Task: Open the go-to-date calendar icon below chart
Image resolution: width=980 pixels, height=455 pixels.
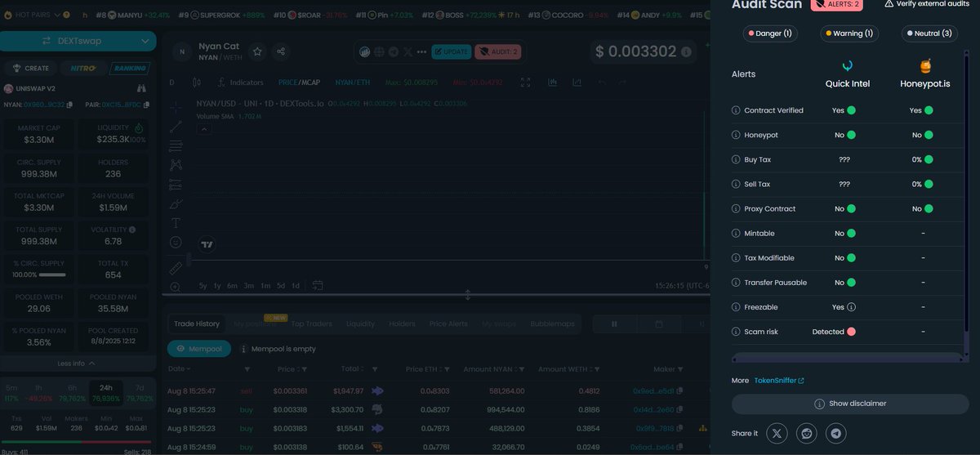Action: [317, 285]
